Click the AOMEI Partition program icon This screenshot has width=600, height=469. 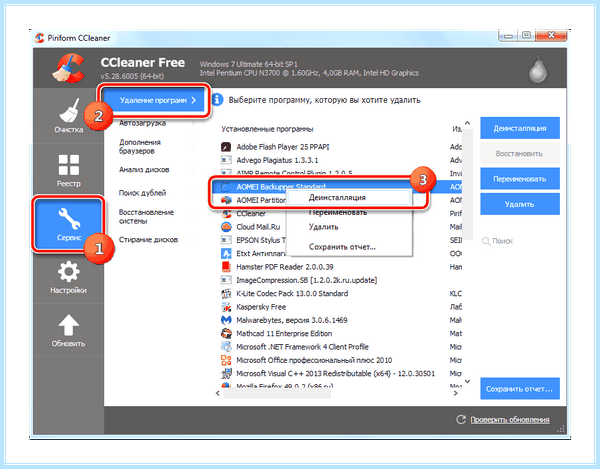pos(226,200)
